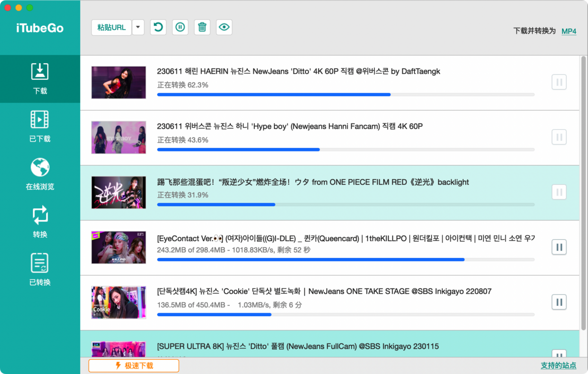The width and height of the screenshot is (588, 374).
Task: Switch to the 已下载 sidebar tab
Action: [x=40, y=126]
